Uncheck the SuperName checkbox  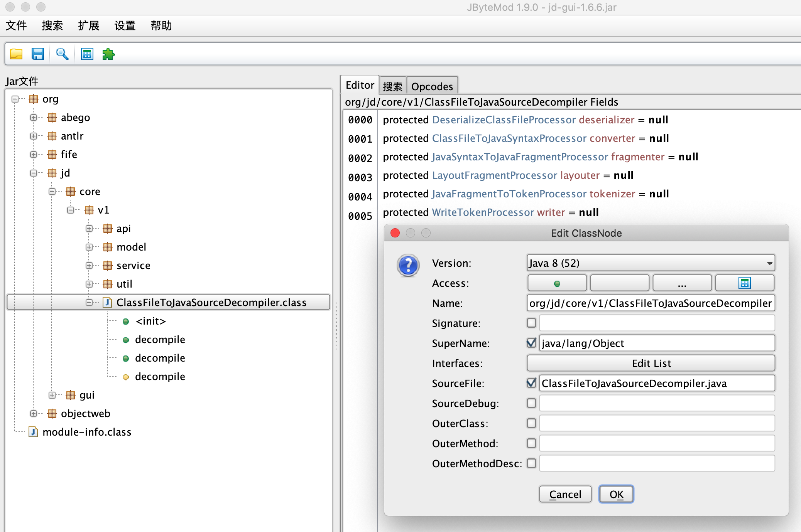point(531,343)
